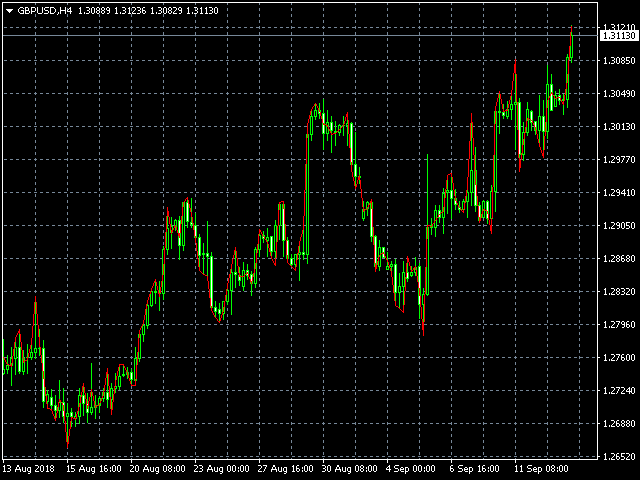
Task: Click the 30 Aug 08:00 time label
Action: (349, 469)
